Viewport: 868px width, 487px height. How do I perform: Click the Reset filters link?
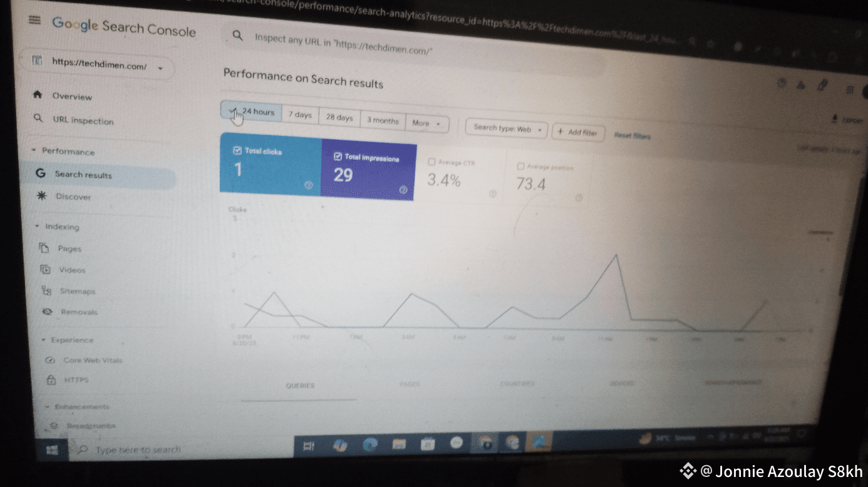(x=632, y=135)
